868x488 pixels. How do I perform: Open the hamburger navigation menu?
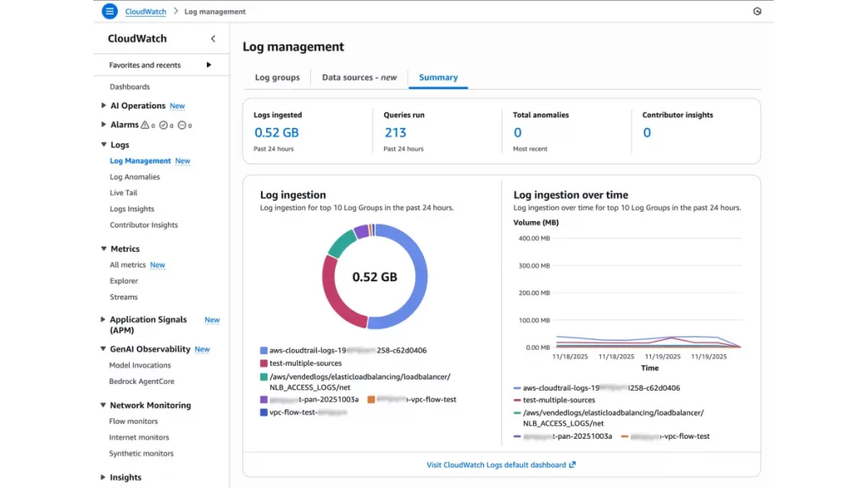[x=109, y=11]
